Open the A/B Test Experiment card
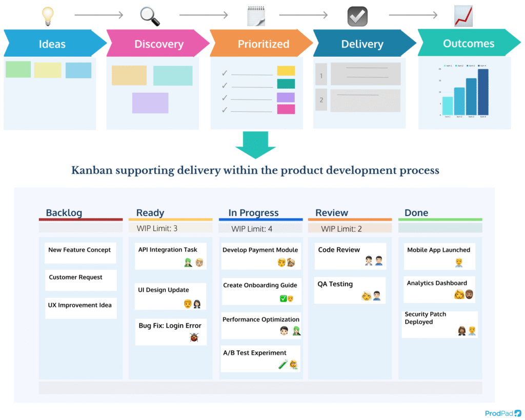Screen dimensions: 525x420 [260, 359]
